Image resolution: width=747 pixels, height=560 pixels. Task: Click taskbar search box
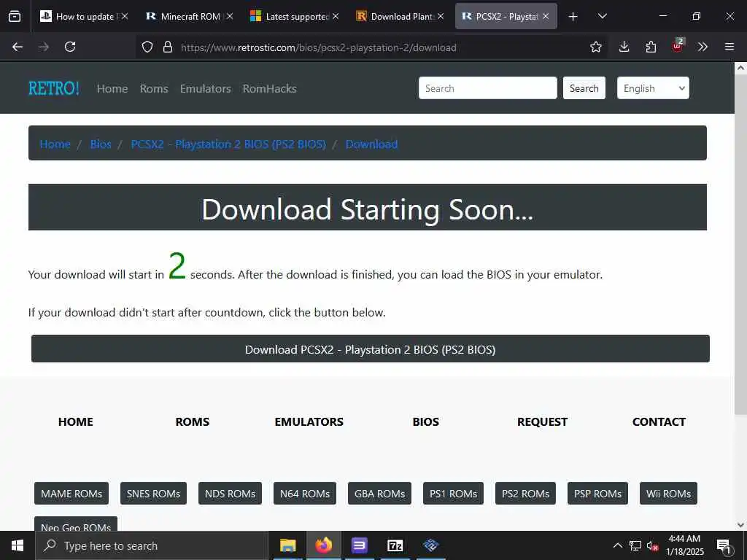pos(152,545)
